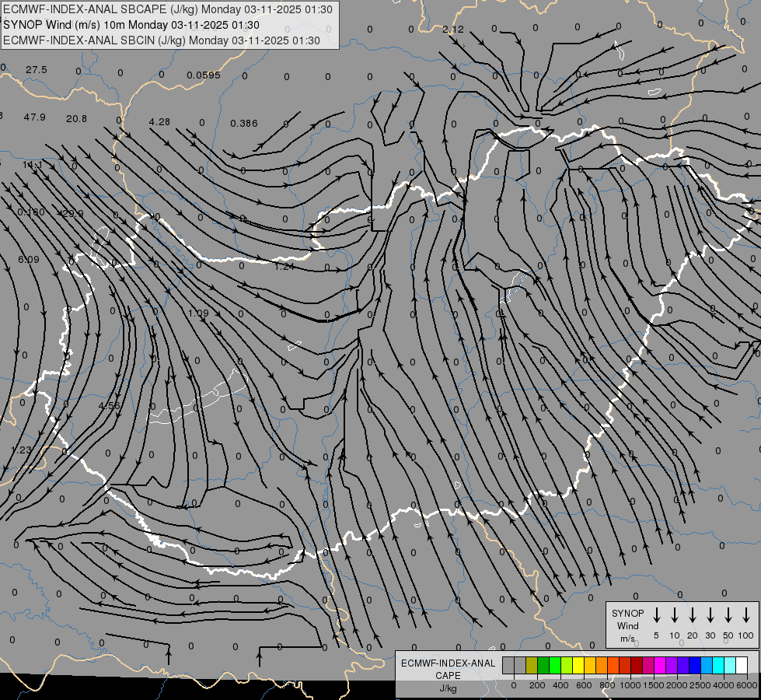Pick the bright magenta CAPE swatch
The height and width of the screenshot is (700, 761).
coord(661,665)
